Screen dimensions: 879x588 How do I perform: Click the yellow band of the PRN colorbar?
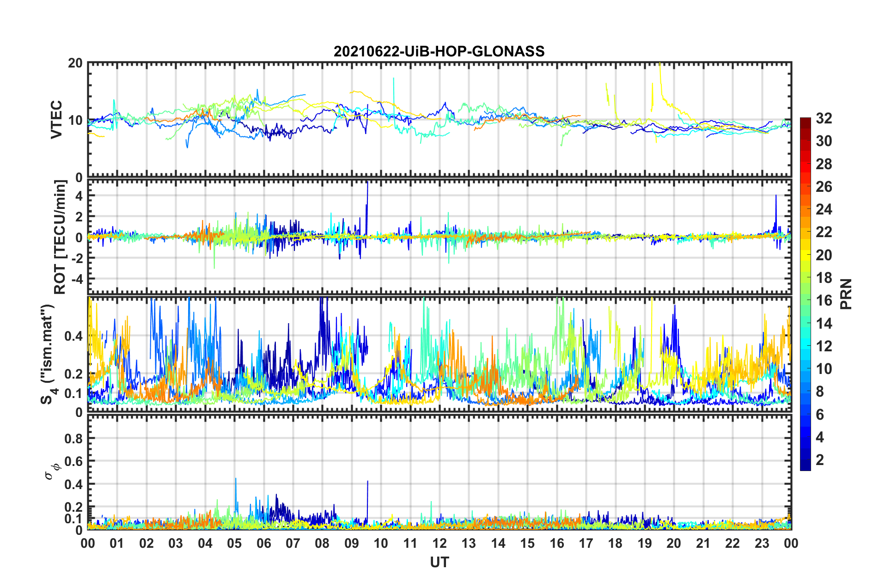tap(806, 255)
